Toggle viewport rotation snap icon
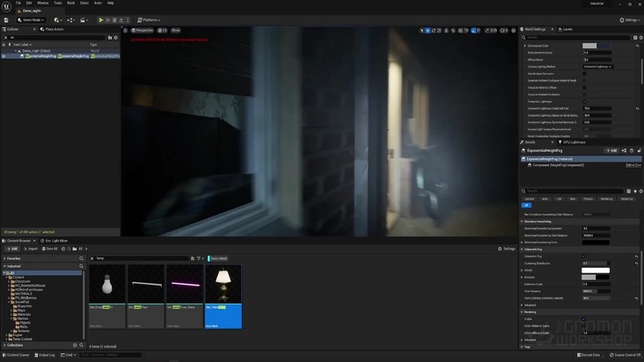Screen dimensions: 644x362 [x=473, y=31]
